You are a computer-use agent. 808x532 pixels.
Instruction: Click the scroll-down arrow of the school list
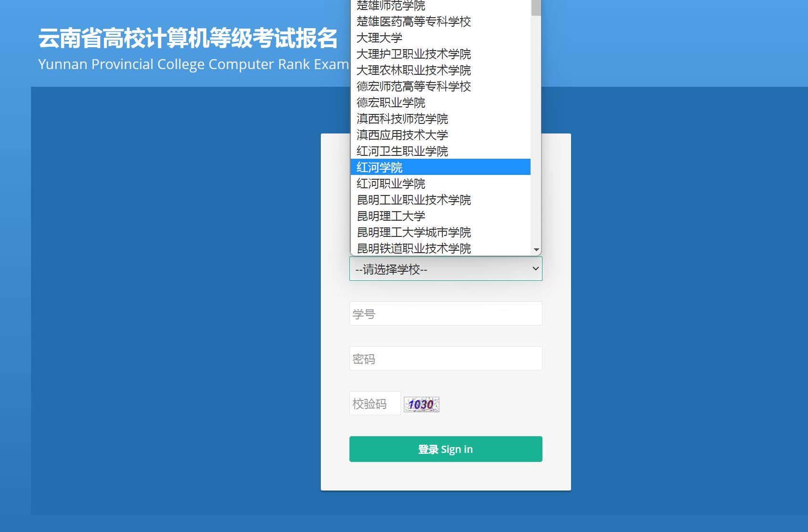click(x=536, y=250)
